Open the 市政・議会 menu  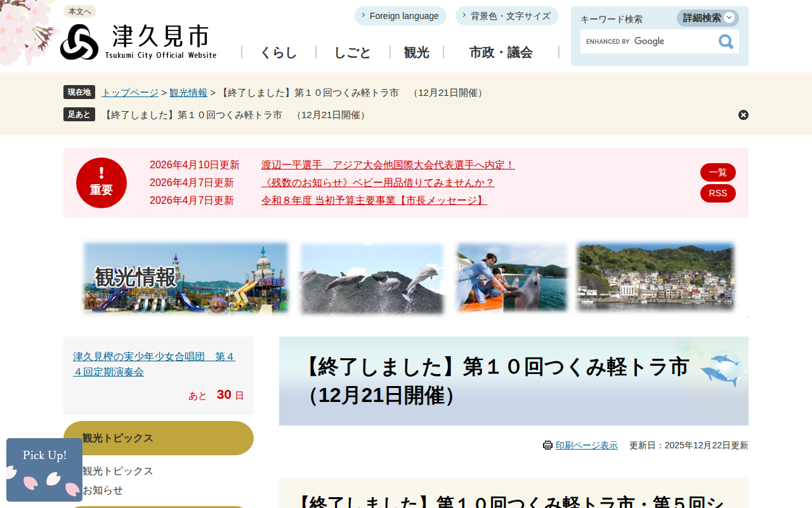click(x=501, y=53)
